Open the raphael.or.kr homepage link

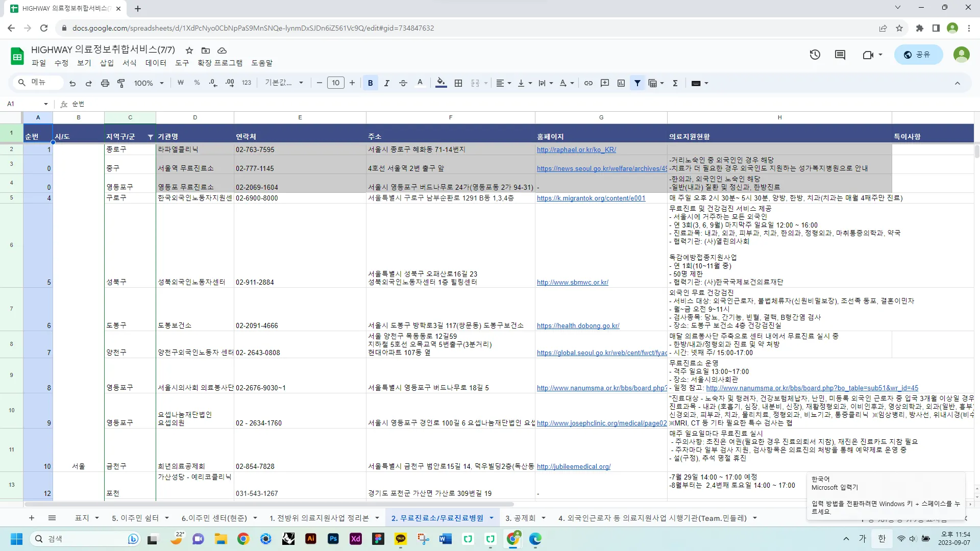(576, 149)
